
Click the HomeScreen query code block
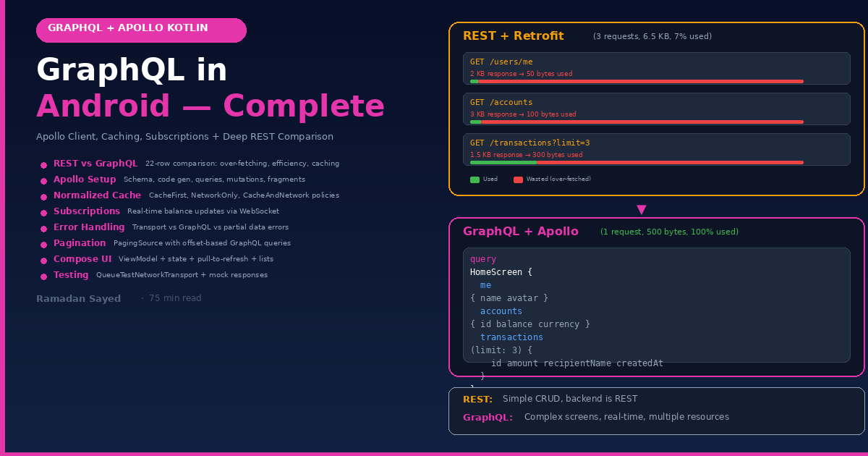click(x=656, y=305)
